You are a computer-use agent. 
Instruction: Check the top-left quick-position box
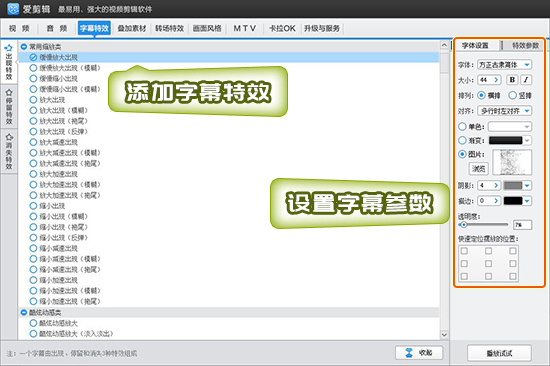tap(464, 251)
